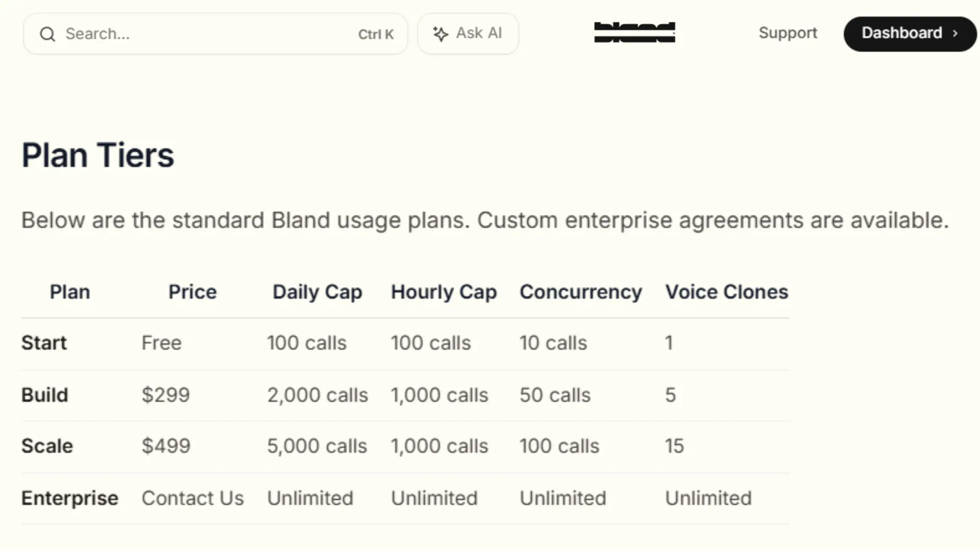Click the Bland logo in the header

pyautogui.click(x=635, y=32)
